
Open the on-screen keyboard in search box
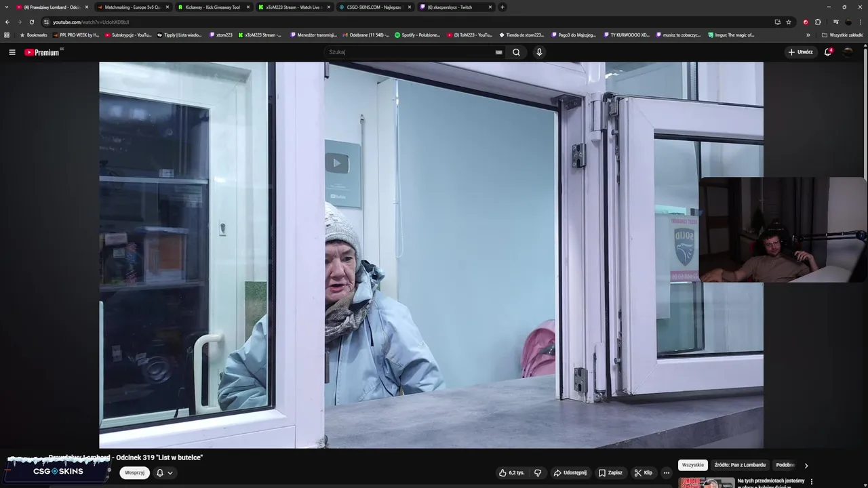coord(499,52)
